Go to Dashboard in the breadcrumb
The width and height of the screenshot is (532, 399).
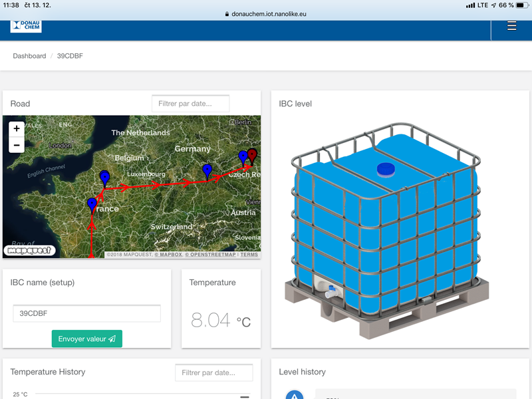[29, 56]
